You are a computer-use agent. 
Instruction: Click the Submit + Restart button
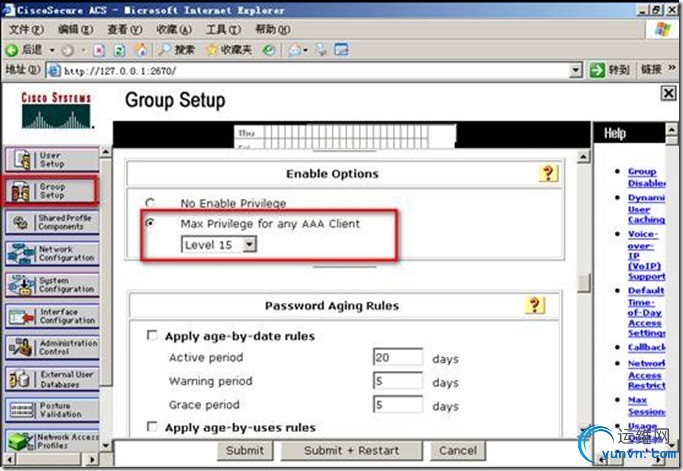(352, 451)
